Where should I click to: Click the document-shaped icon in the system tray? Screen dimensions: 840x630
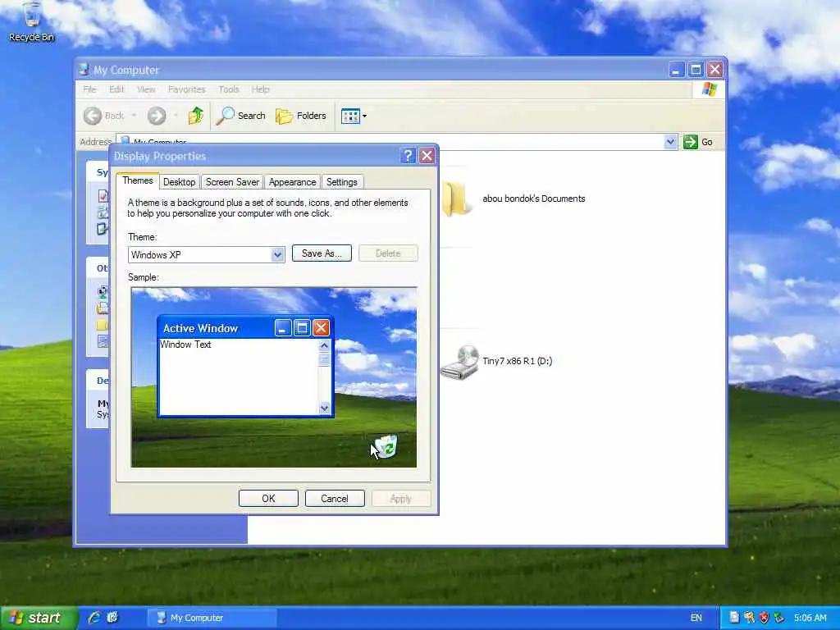tap(734, 618)
